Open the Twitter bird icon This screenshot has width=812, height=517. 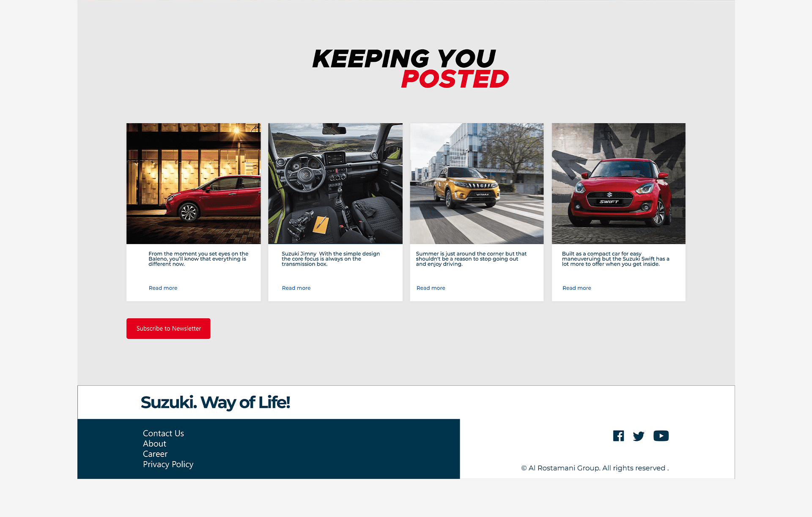pos(639,436)
